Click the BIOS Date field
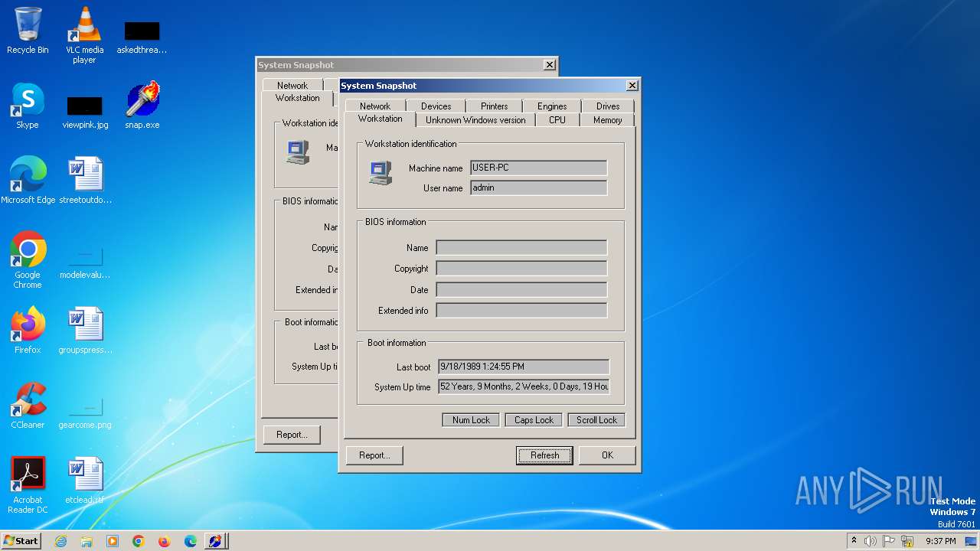980x551 pixels. (x=521, y=290)
